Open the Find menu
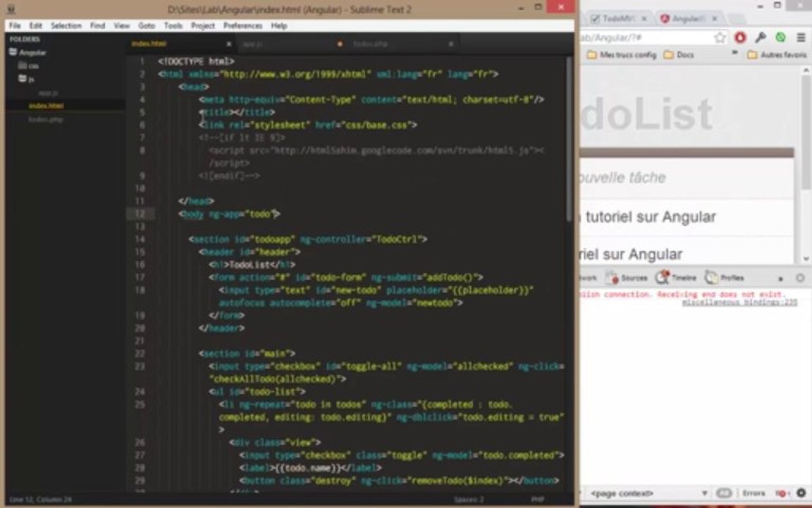Image resolution: width=812 pixels, height=508 pixels. [x=97, y=25]
